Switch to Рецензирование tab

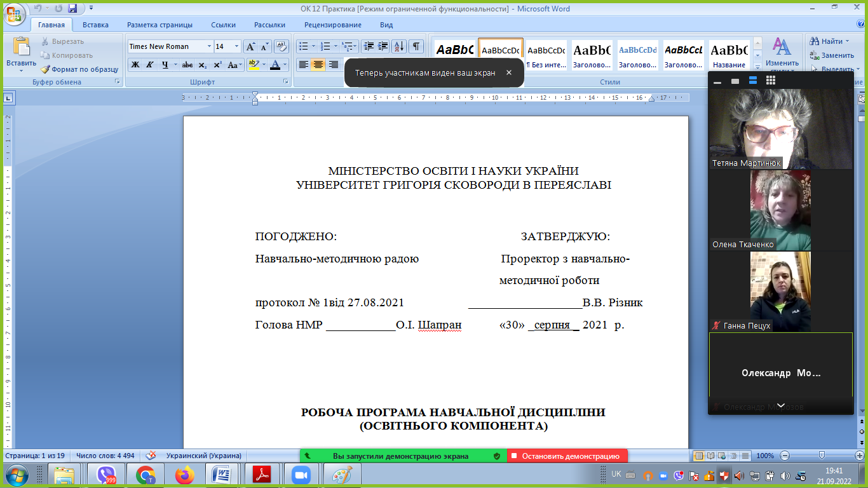[x=333, y=25]
